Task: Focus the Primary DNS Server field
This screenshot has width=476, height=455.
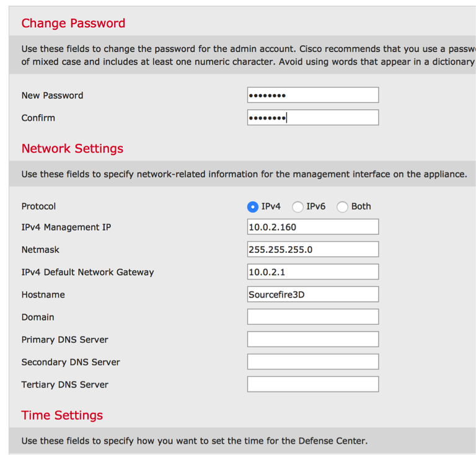Action: [312, 340]
